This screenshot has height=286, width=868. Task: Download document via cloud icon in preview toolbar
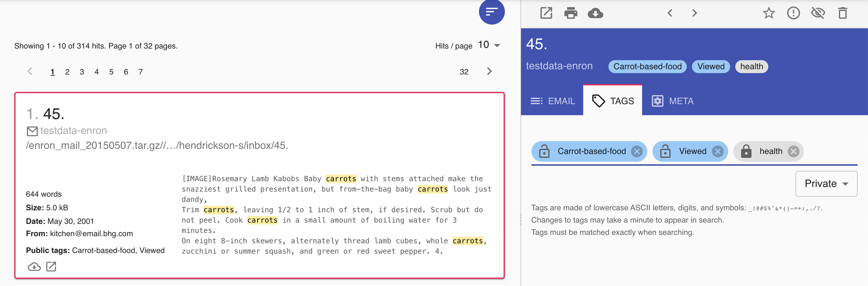click(595, 13)
